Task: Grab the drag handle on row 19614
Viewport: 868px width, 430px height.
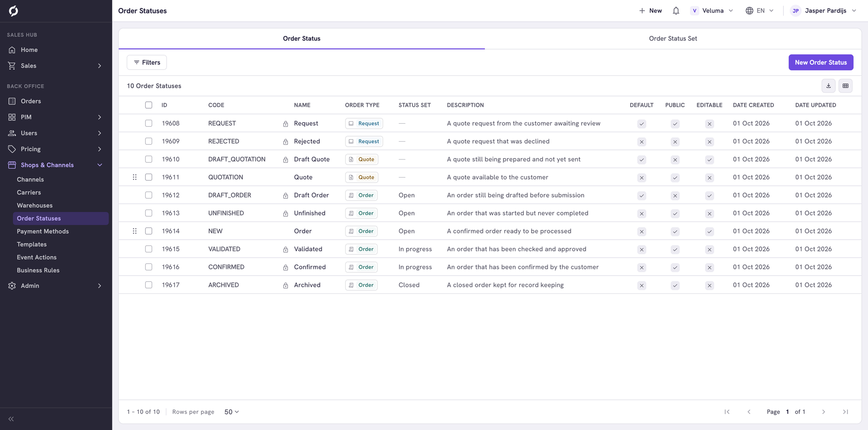Action: coord(135,231)
